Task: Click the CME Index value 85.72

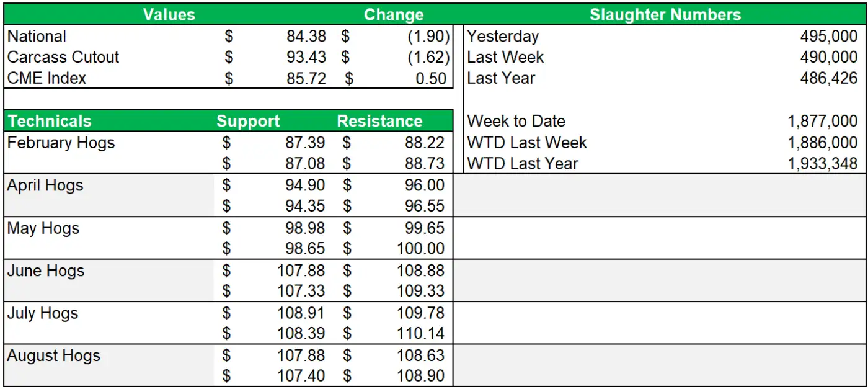Action: click(306, 79)
